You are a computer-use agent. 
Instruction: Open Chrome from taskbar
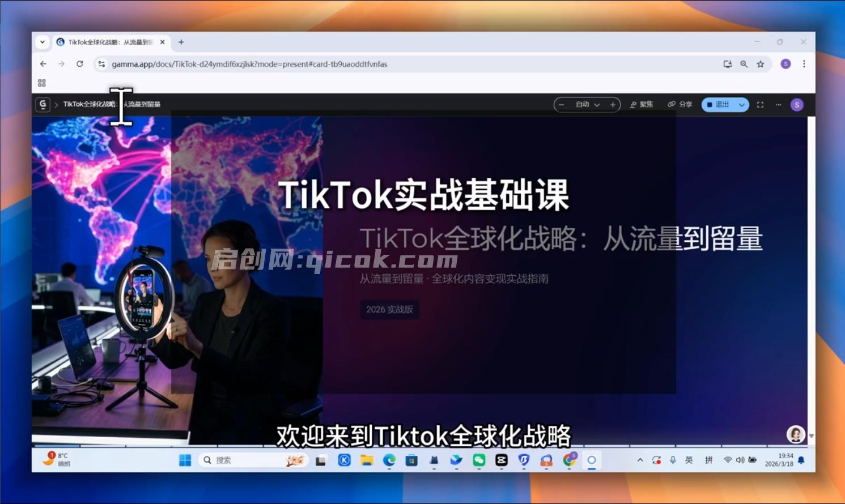569,460
